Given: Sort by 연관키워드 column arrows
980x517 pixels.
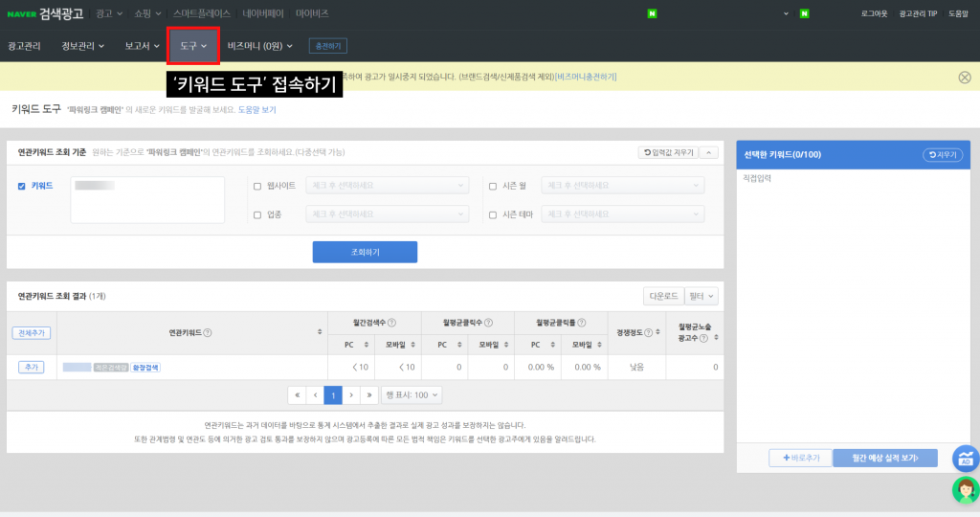Looking at the screenshot, I should pos(320,332).
